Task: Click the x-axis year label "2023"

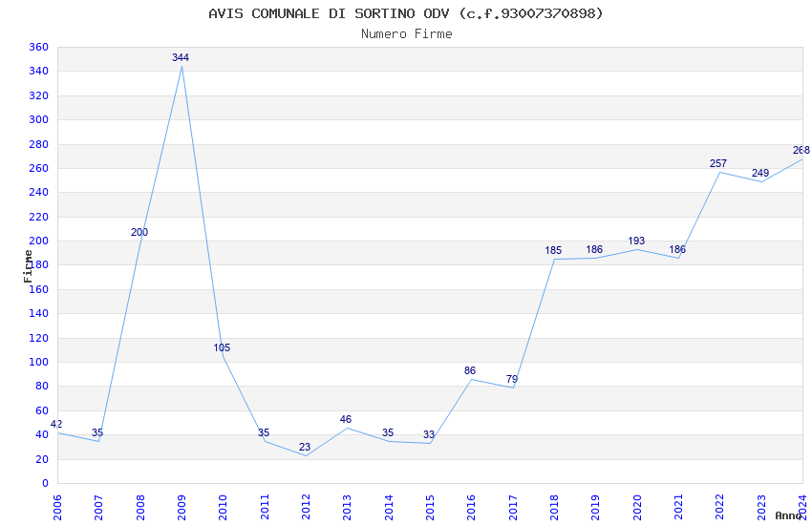Action: pyautogui.click(x=761, y=508)
